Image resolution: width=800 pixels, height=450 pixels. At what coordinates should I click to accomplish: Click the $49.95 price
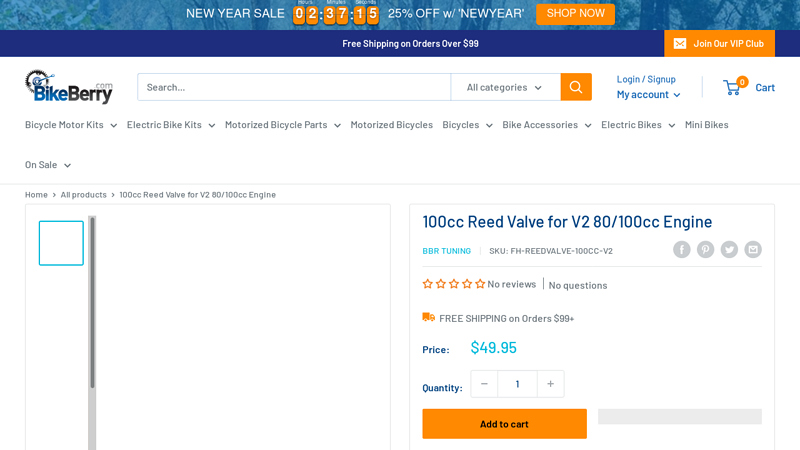coord(493,347)
